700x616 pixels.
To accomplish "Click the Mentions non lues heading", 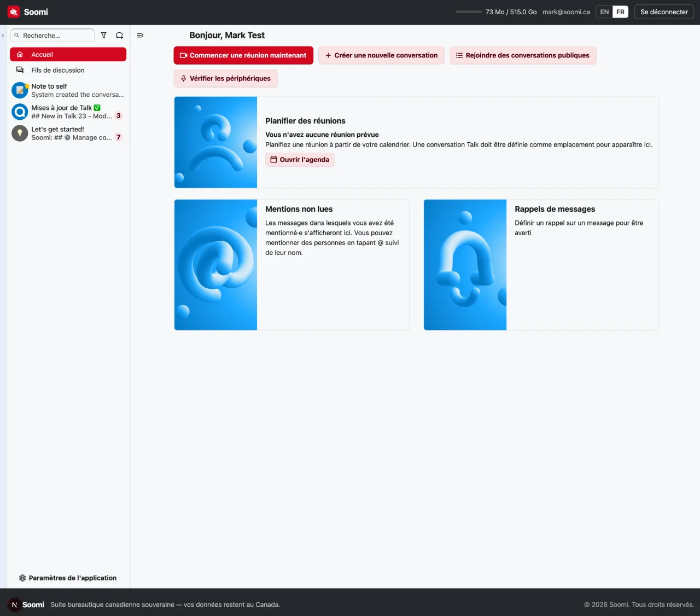I will click(x=299, y=209).
